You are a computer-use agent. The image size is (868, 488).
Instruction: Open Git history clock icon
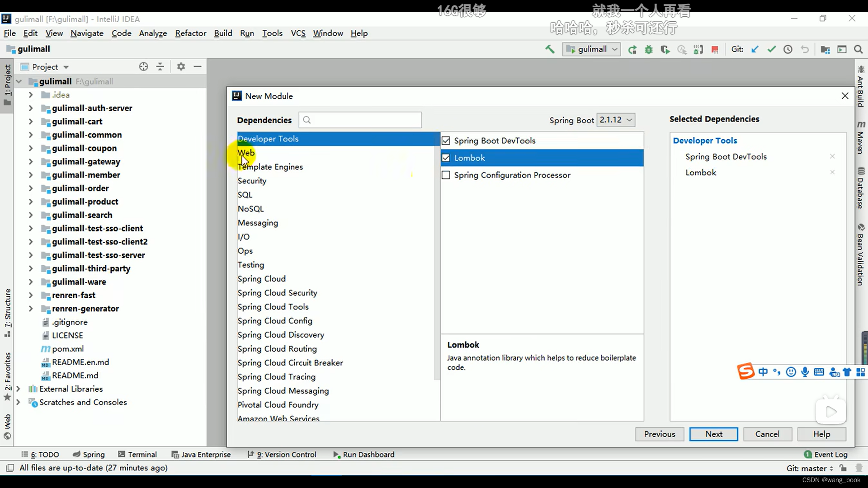788,49
